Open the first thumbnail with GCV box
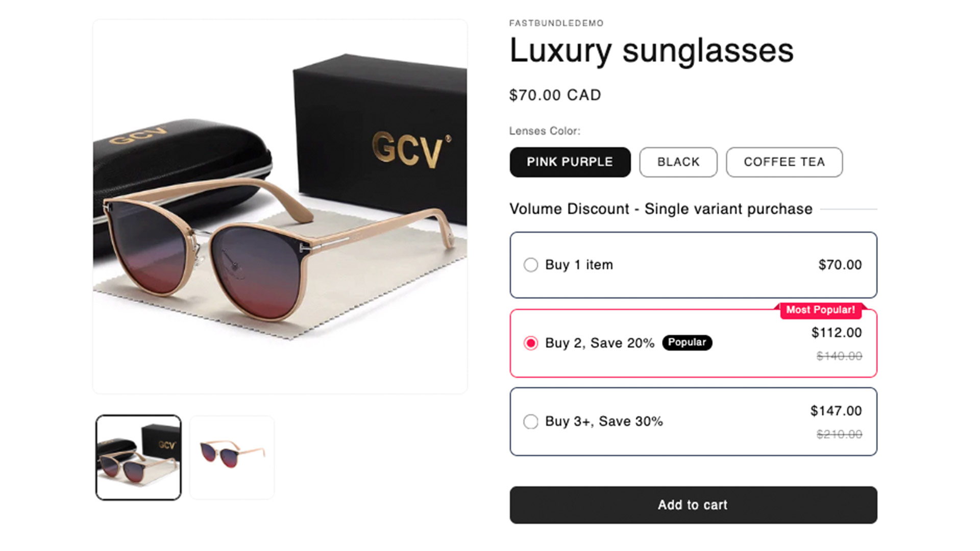Viewport: 980px width, 551px height. 138,458
